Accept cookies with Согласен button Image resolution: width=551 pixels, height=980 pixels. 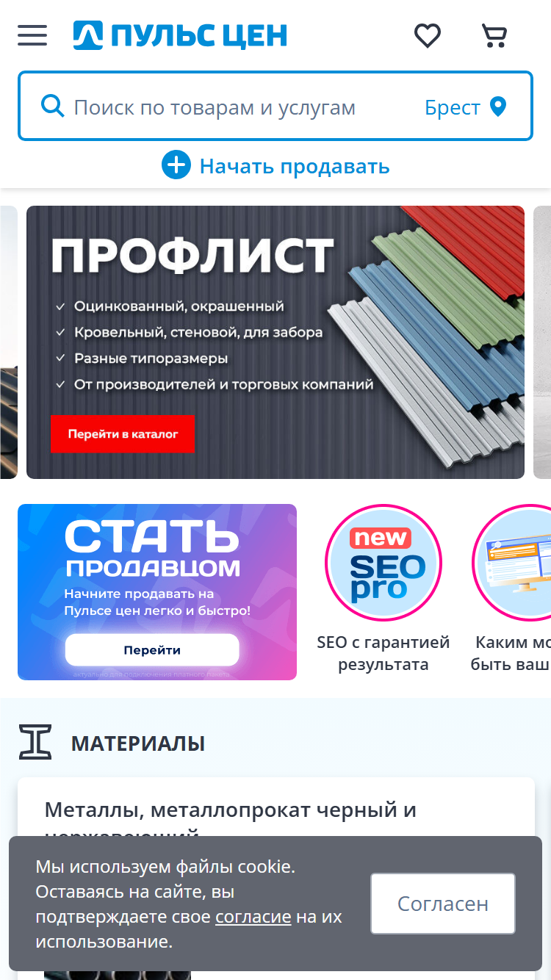click(x=443, y=904)
